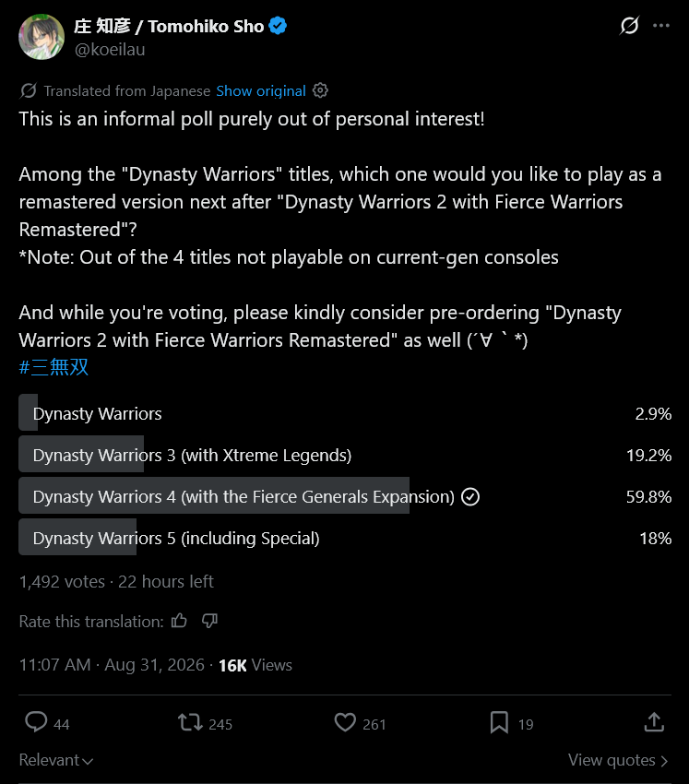Click the reply comment icon
The height and width of the screenshot is (784, 689).
36,722
